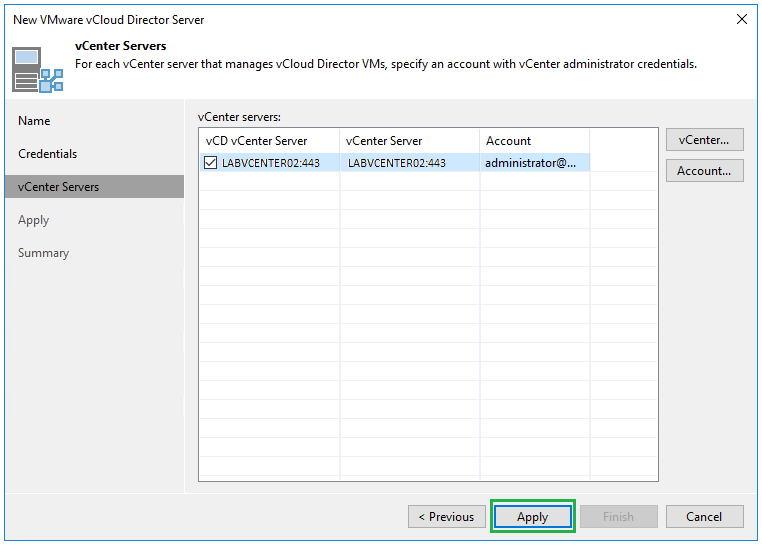Click the vCloud Director server header icon

[38, 68]
